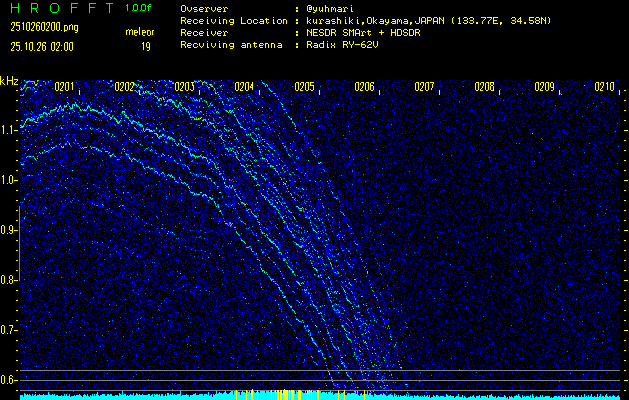Click the kHz axis unit label

(10, 81)
